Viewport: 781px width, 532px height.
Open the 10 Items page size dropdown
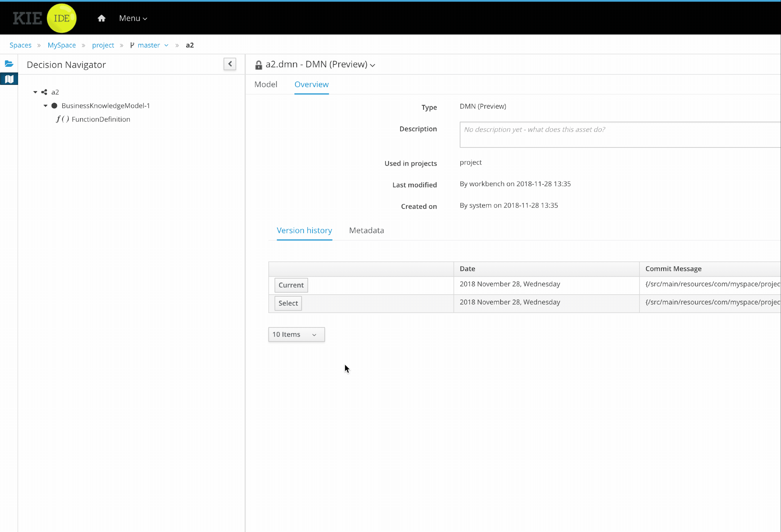coord(296,334)
